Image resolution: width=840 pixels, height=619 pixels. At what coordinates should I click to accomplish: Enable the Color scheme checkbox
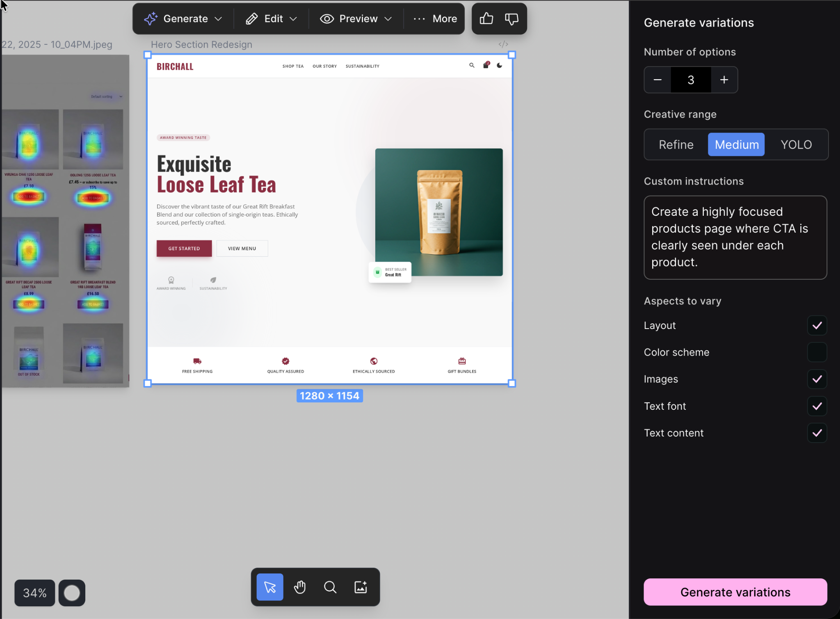(x=817, y=352)
